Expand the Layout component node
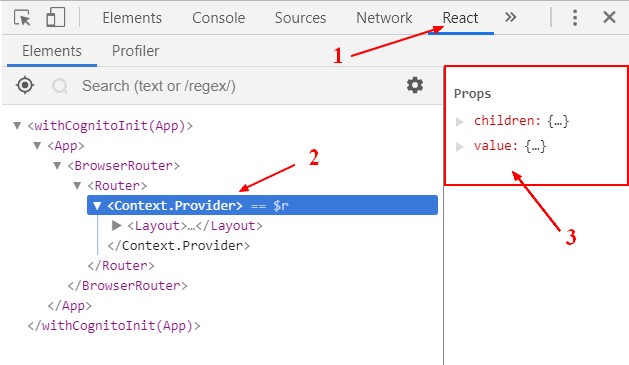This screenshot has width=629, height=365. 117,225
